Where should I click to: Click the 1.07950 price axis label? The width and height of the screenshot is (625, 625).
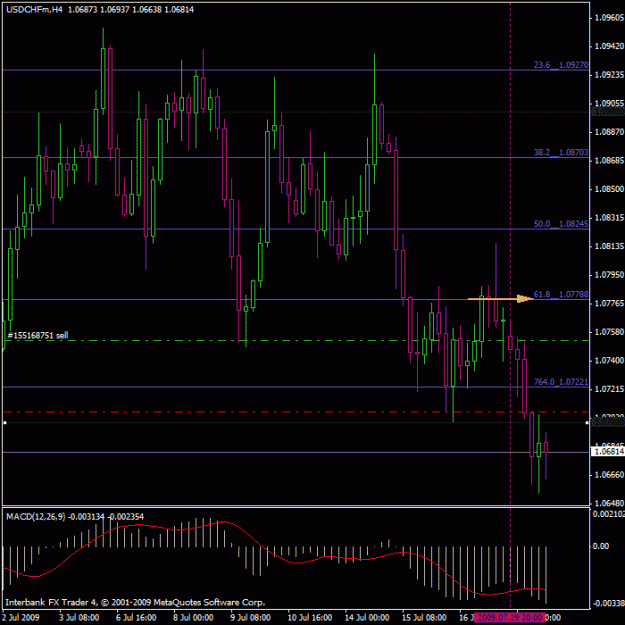(609, 275)
